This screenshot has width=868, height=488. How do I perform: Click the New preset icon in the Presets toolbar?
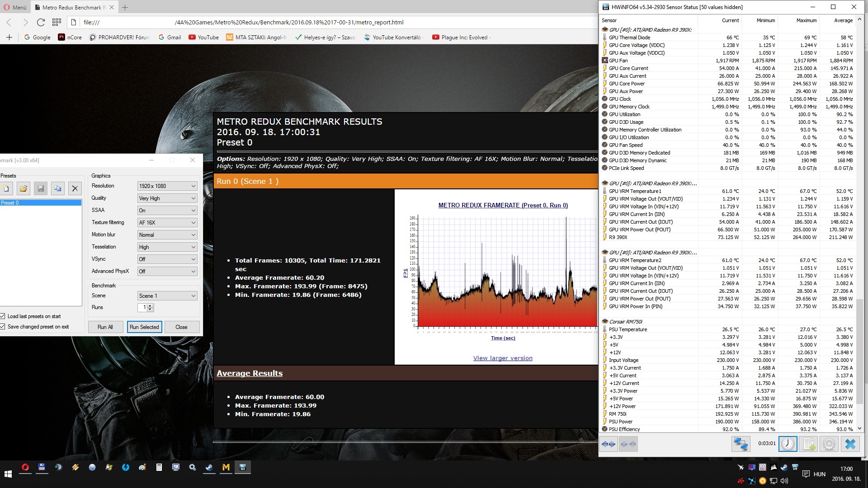coord(6,188)
